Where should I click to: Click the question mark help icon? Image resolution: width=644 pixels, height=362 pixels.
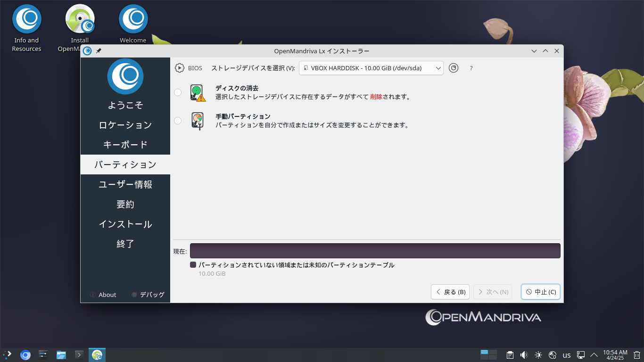(x=471, y=68)
